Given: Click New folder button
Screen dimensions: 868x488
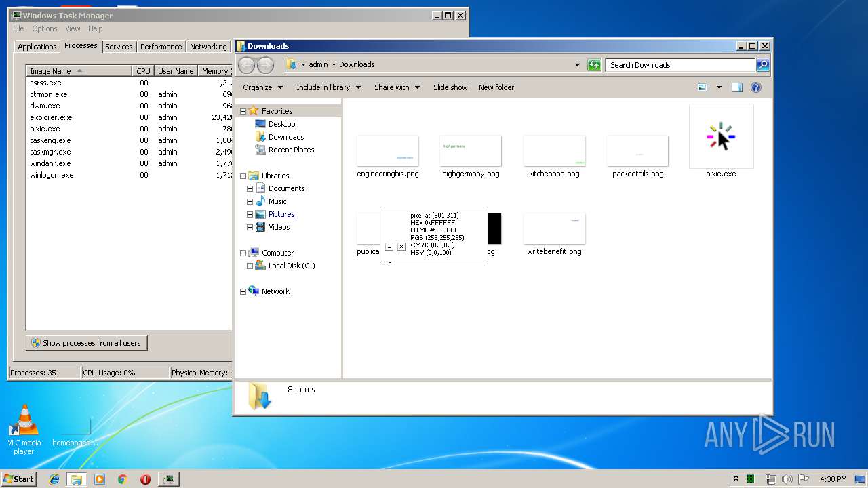Looking at the screenshot, I should click(496, 87).
